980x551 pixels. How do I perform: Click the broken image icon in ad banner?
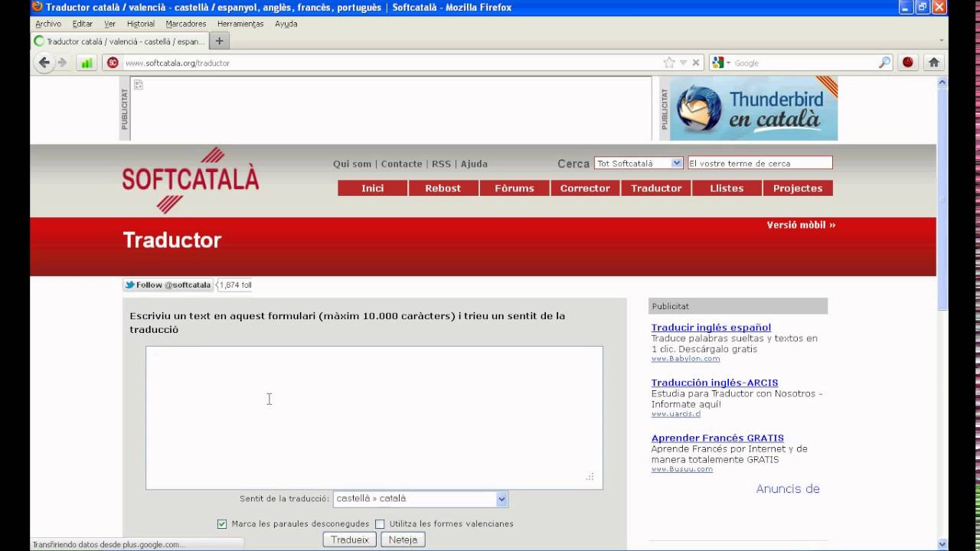[139, 84]
